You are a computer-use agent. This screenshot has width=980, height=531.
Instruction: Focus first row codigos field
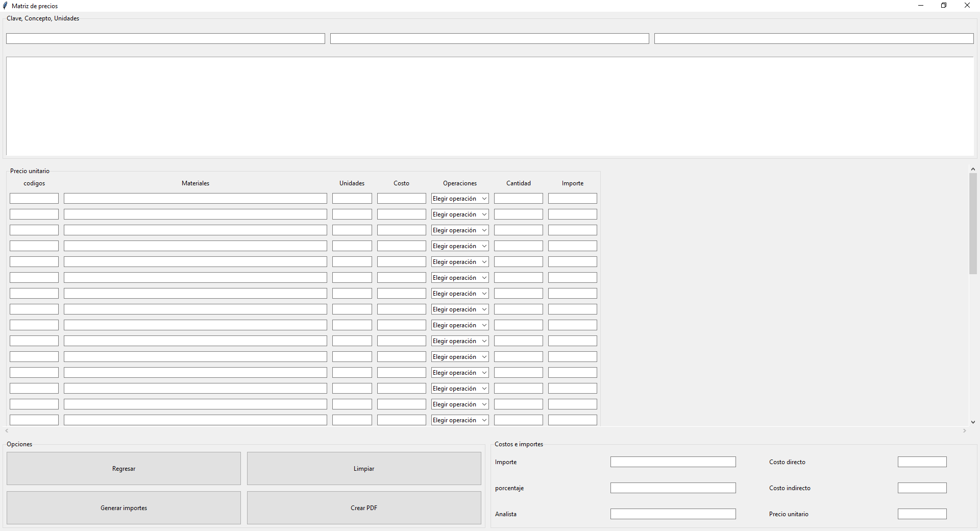pyautogui.click(x=34, y=199)
